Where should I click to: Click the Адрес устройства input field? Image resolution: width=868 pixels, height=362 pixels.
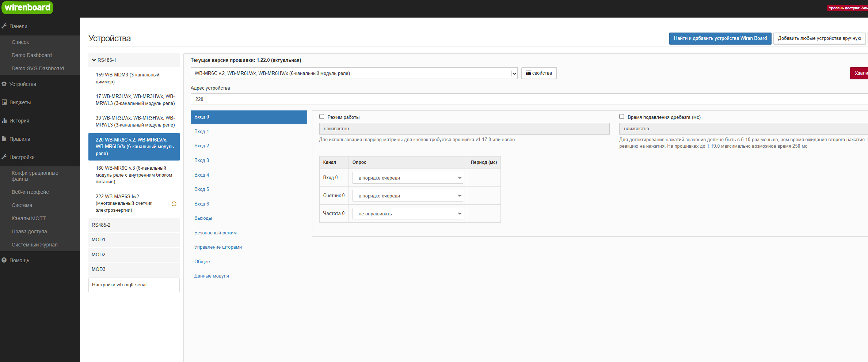coord(511,99)
